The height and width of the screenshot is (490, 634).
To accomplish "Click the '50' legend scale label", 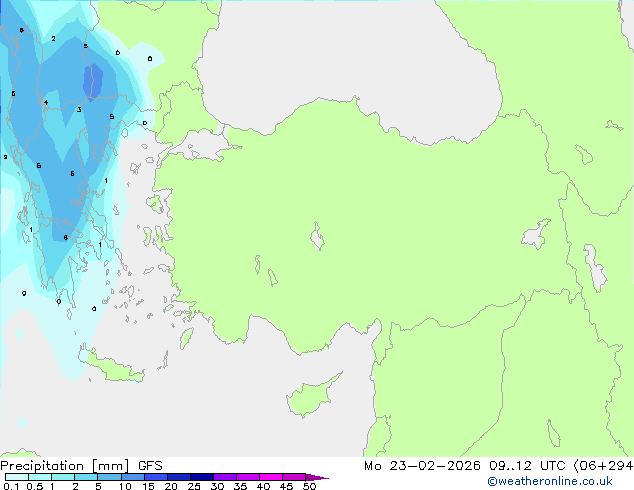I will [309, 486].
